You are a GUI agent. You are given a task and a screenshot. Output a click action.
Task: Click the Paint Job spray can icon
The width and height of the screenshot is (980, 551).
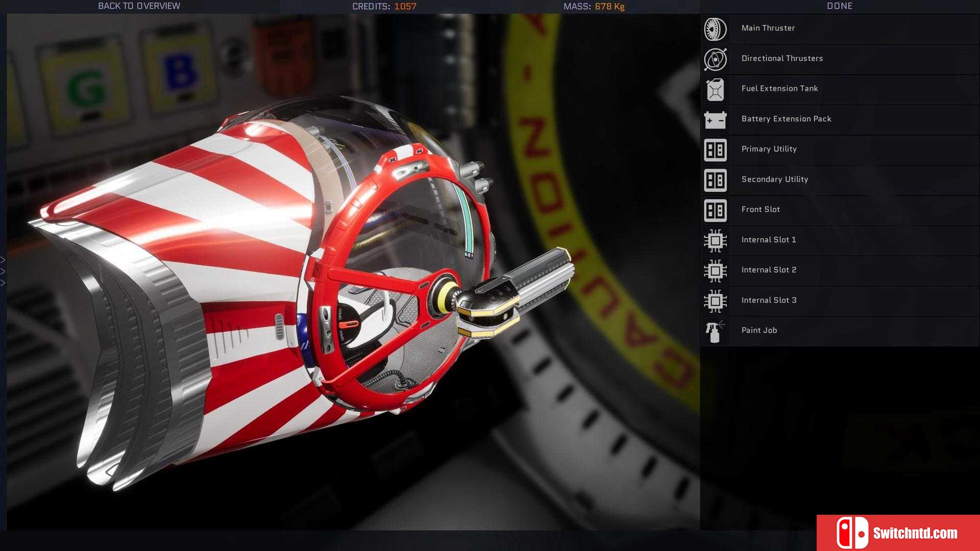[715, 332]
